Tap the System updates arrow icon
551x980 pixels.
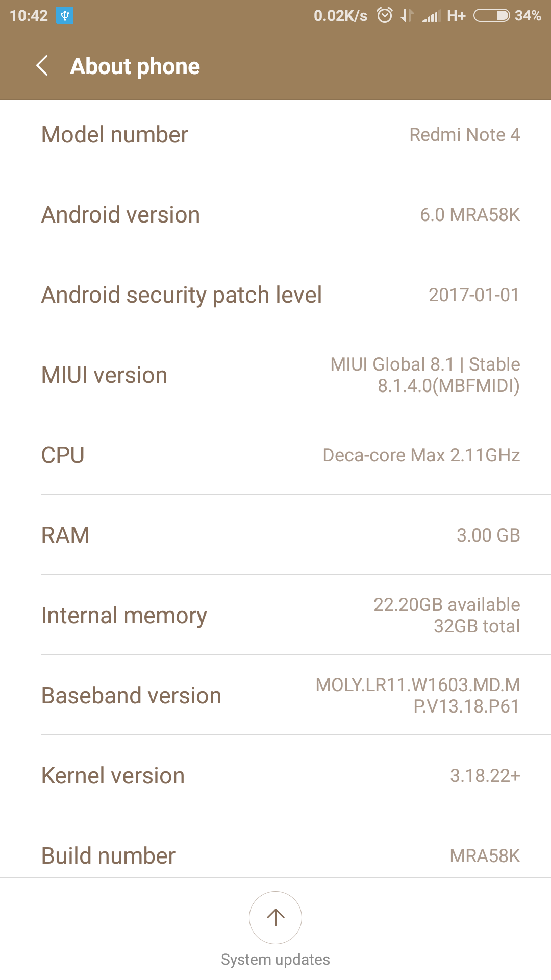coord(275,917)
